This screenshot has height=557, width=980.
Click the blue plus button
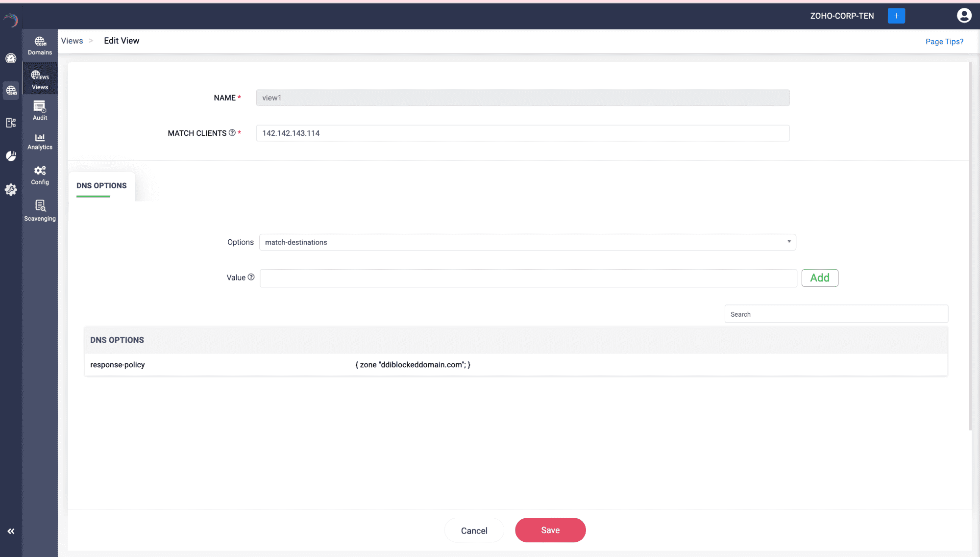click(896, 16)
